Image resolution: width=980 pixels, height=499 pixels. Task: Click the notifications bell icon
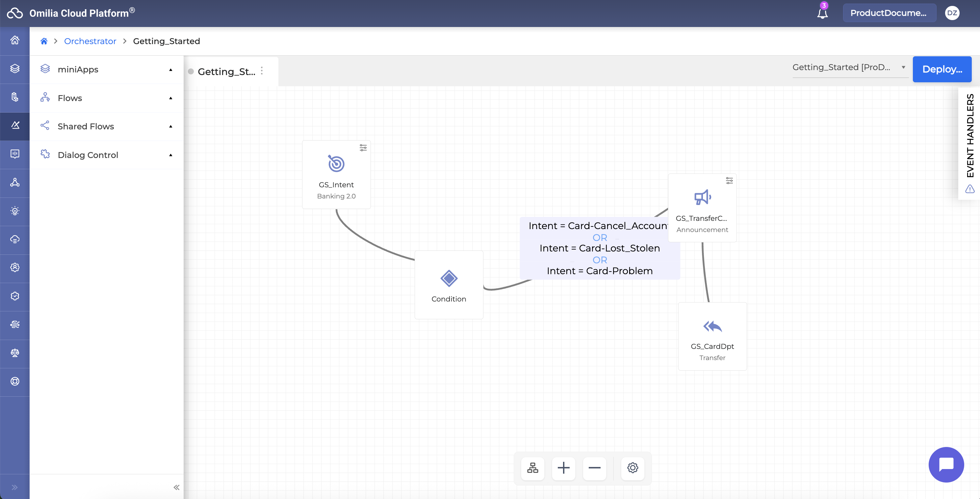click(822, 14)
